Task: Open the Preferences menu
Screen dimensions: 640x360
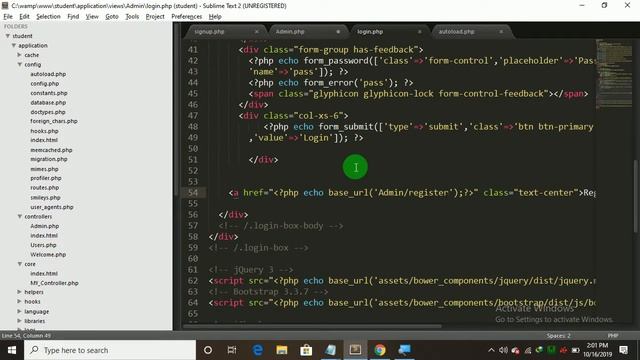Action: tap(187, 16)
